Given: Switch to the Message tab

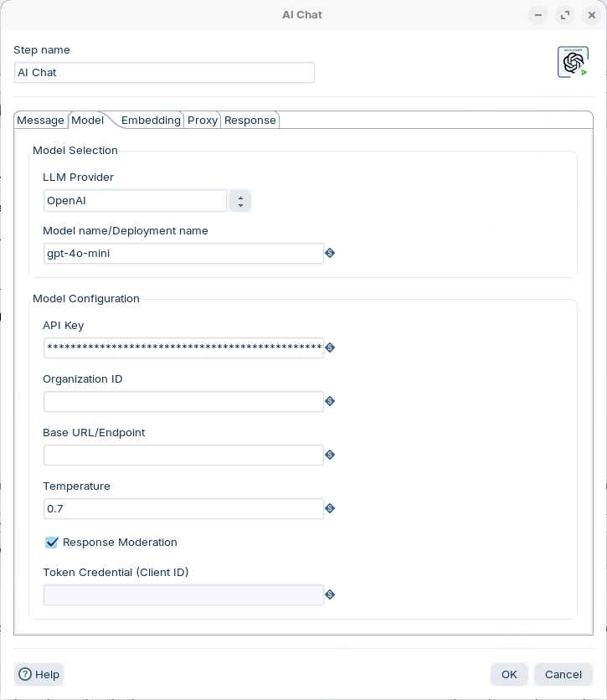Looking at the screenshot, I should click(40, 121).
